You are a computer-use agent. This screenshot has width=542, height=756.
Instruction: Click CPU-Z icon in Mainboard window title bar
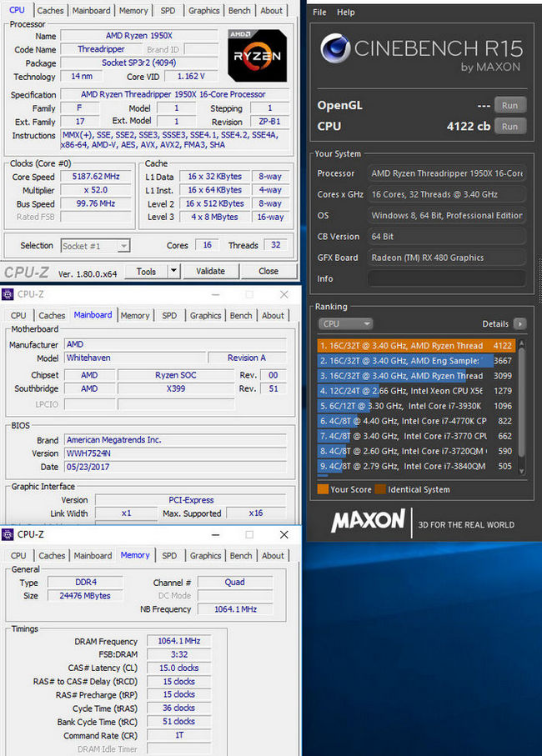[x=8, y=294]
